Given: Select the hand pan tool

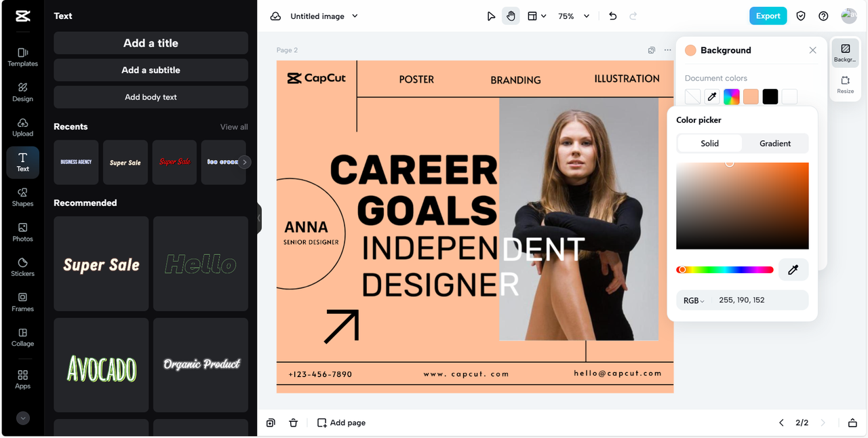Looking at the screenshot, I should pos(511,16).
